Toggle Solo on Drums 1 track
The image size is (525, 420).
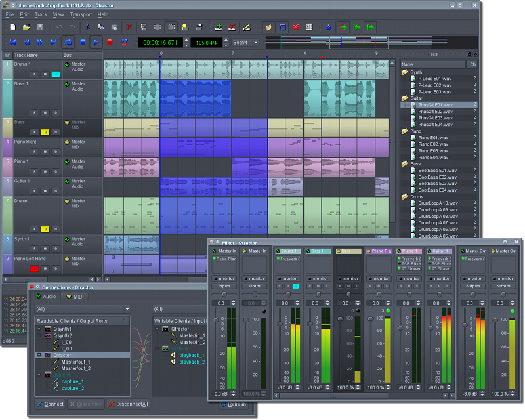click(x=56, y=74)
